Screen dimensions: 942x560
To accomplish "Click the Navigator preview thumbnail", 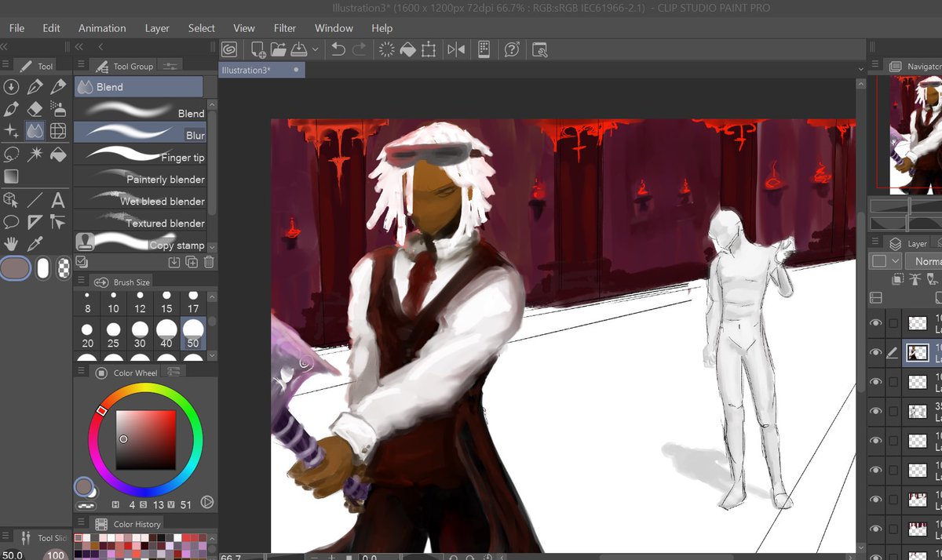I will 915,135.
